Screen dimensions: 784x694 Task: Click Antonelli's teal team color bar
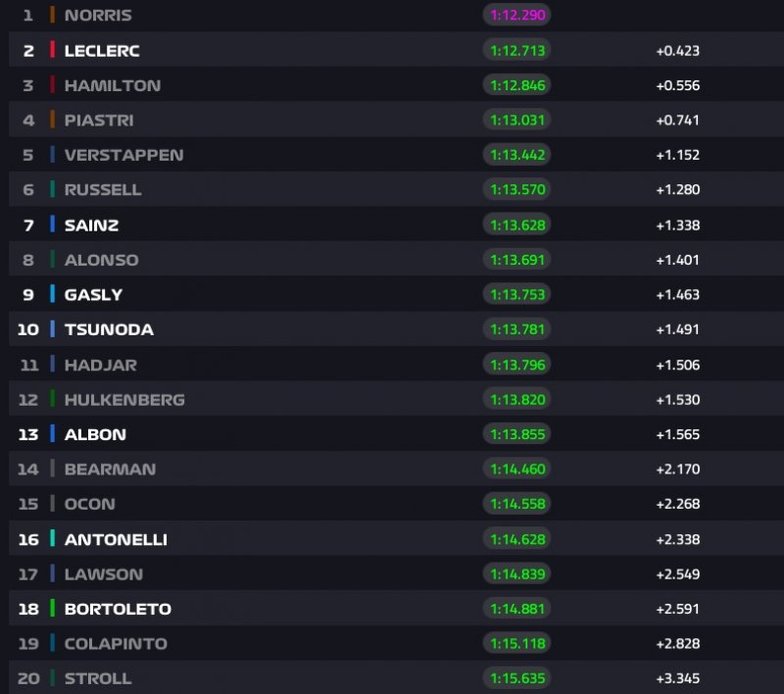(x=52, y=539)
